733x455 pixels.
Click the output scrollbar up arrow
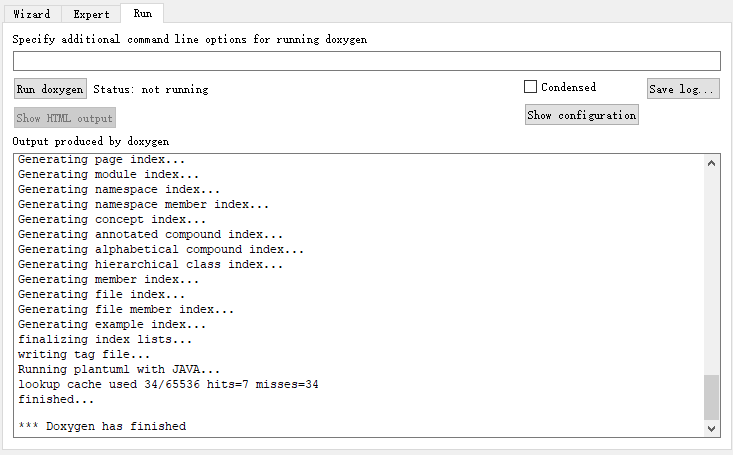[x=711, y=163]
